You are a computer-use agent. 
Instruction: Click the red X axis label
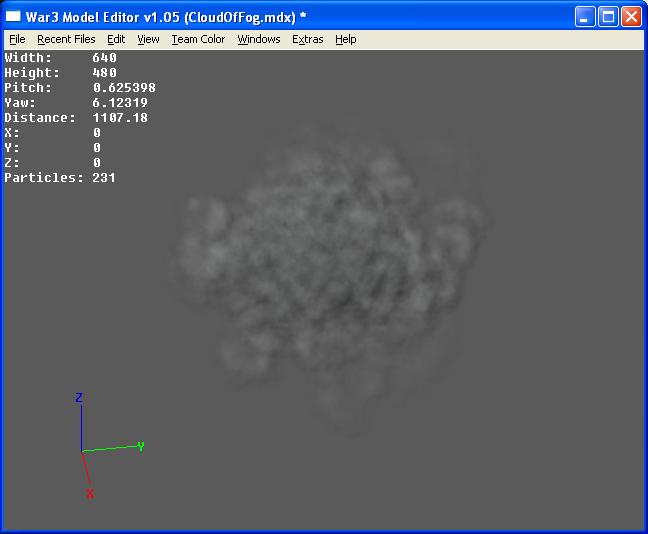point(90,493)
